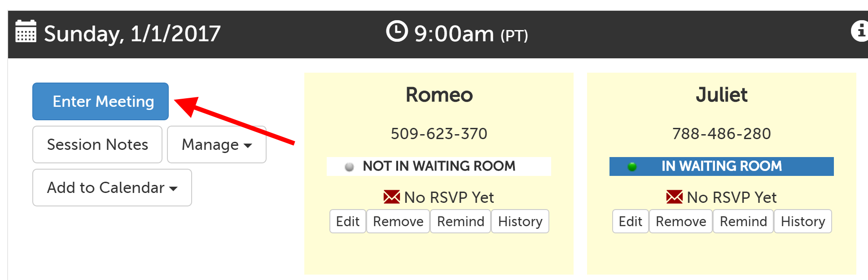This screenshot has width=868, height=280.
Task: Click Romeo's gray waiting room status dot
Action: pyautogui.click(x=349, y=167)
